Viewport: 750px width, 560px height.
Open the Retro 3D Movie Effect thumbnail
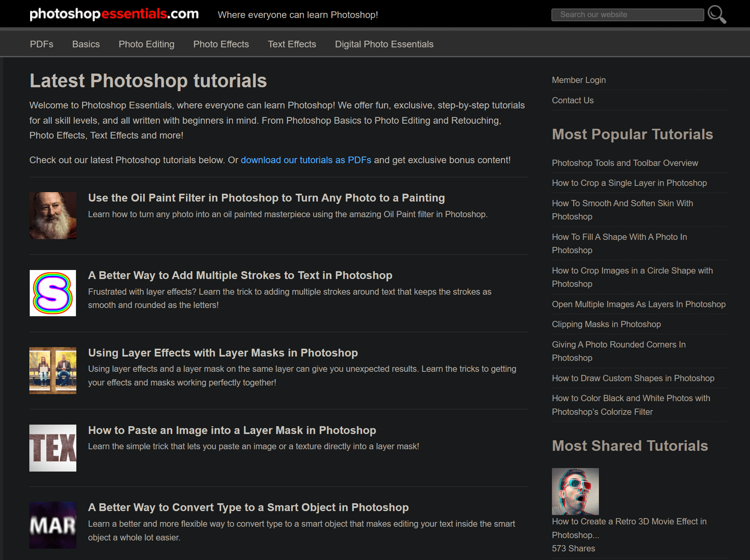tap(575, 491)
